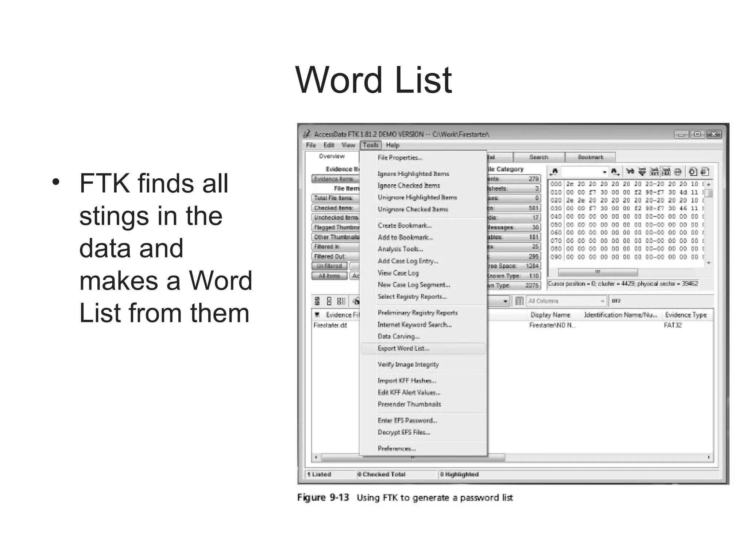This screenshot has height=560, width=747.
Task: Click the Checked Items button
Action: pyautogui.click(x=336, y=208)
